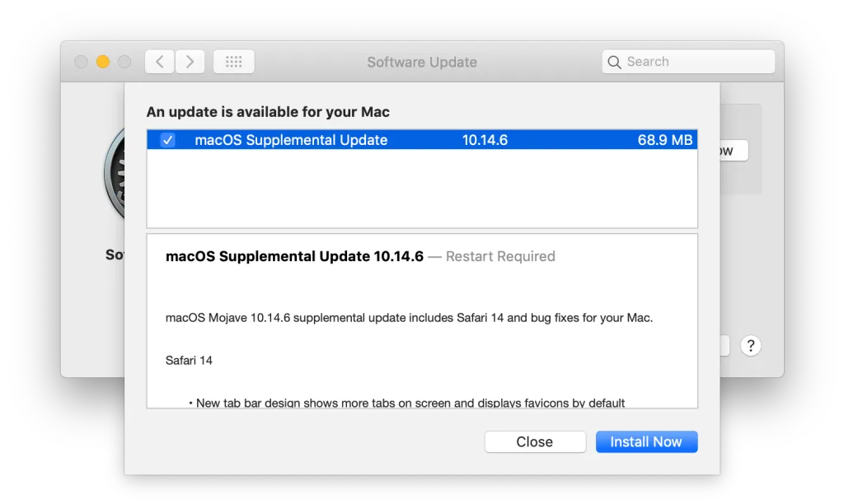Image resolution: width=844 pixels, height=504 pixels.
Task: Click the Software Update window title
Action: pos(422,62)
